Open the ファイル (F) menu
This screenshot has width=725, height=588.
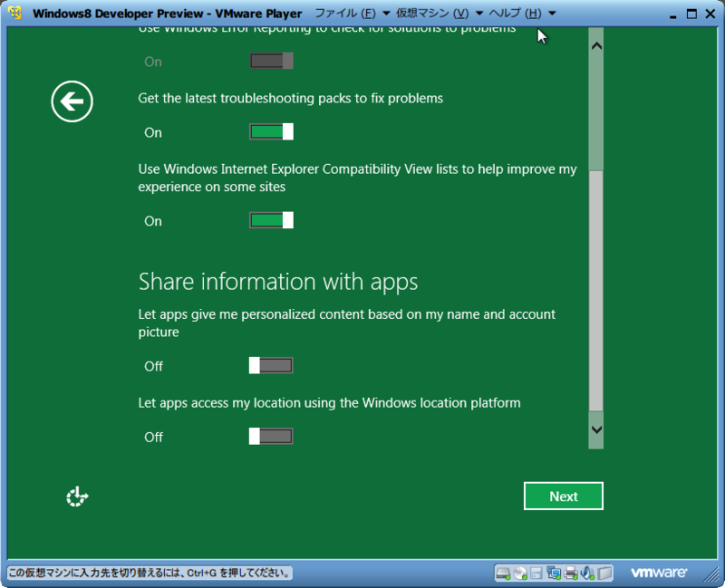pyautogui.click(x=345, y=14)
